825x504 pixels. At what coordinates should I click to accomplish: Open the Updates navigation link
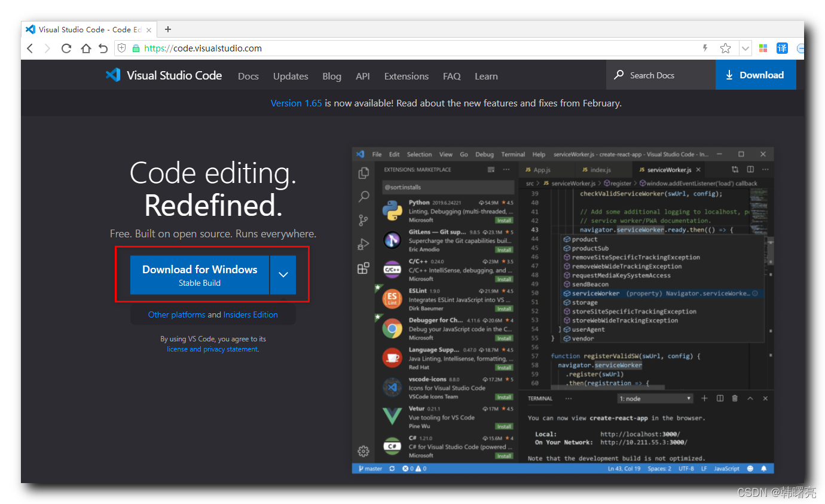coord(291,77)
